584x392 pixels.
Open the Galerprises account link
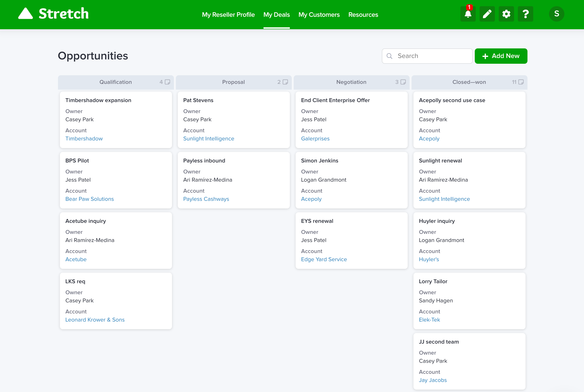(315, 138)
